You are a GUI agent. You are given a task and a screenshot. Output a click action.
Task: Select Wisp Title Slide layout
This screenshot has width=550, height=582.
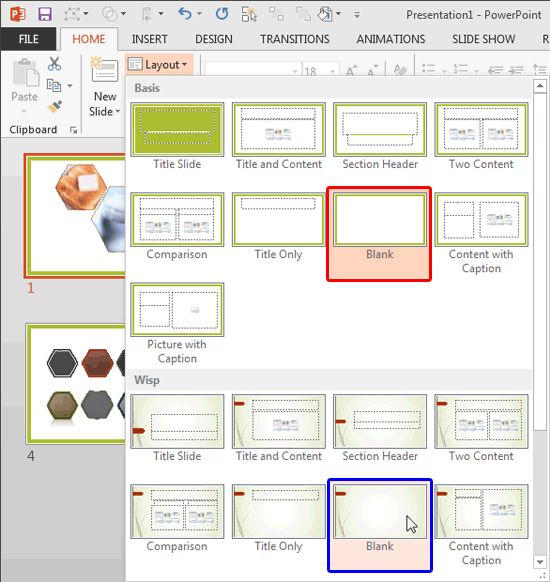(177, 428)
